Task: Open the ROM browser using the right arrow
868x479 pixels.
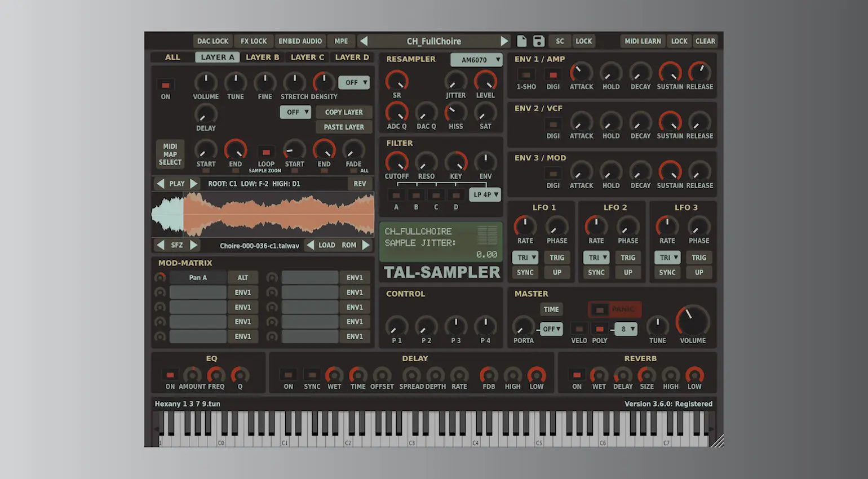Action: [x=367, y=245]
